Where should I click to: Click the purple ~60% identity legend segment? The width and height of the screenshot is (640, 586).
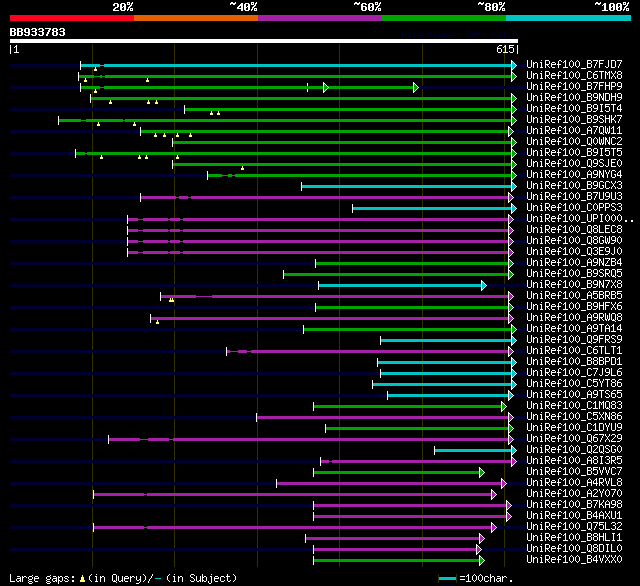click(x=320, y=18)
